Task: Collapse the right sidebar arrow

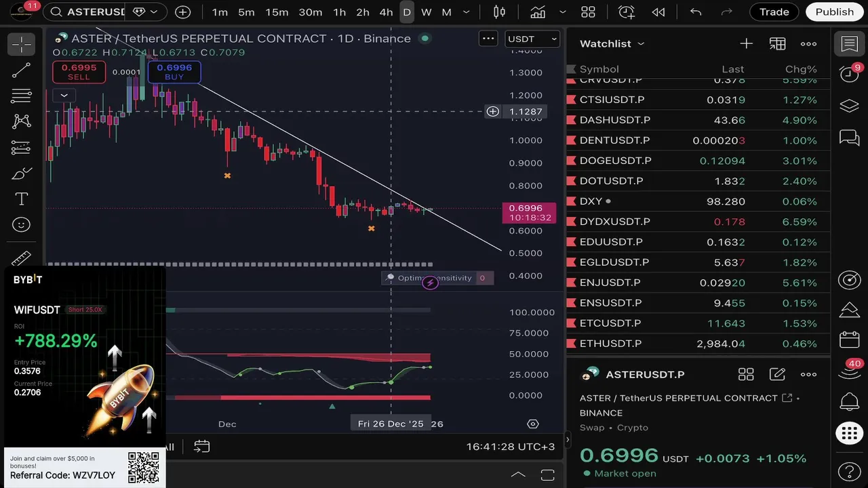Action: coord(568,440)
